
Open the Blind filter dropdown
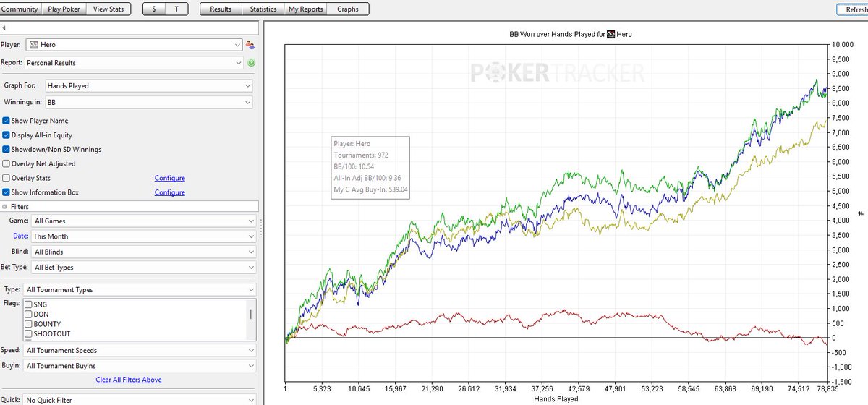pos(143,252)
